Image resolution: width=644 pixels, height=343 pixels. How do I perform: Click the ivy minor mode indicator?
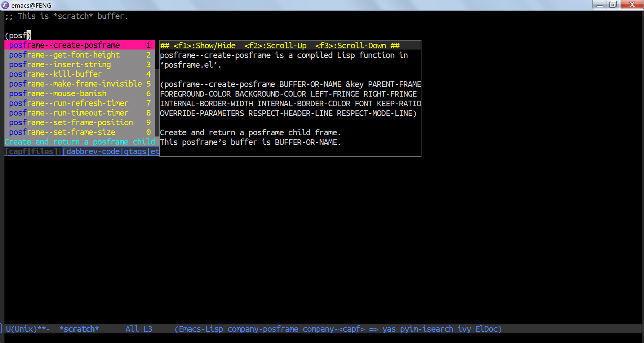tap(464, 329)
